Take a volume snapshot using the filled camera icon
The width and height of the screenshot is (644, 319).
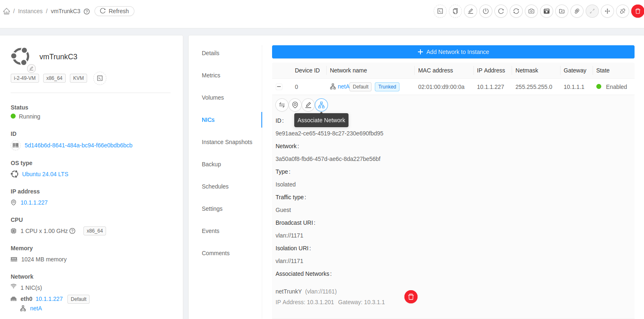547,11
